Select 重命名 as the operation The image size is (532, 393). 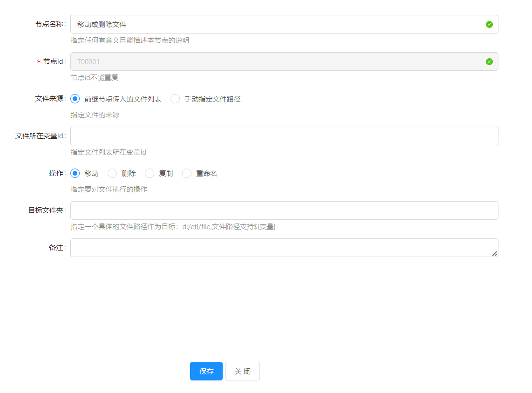[187, 173]
